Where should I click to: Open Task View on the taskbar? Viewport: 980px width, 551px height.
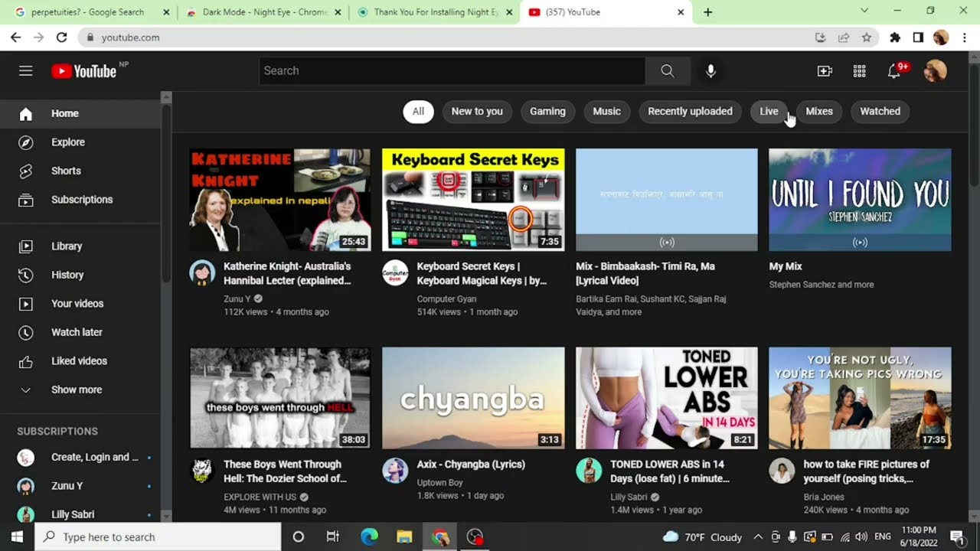[332, 536]
